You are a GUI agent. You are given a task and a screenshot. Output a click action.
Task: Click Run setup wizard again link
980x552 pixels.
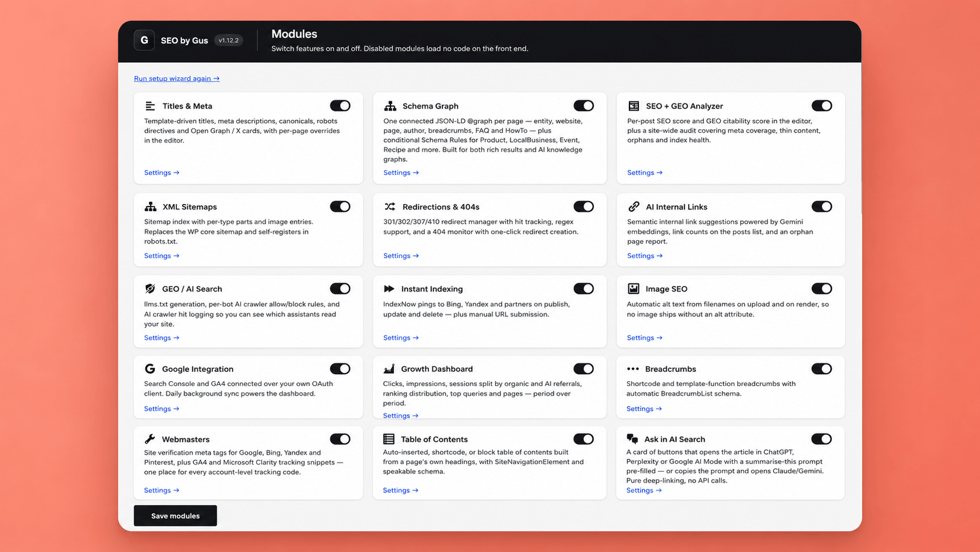(176, 79)
